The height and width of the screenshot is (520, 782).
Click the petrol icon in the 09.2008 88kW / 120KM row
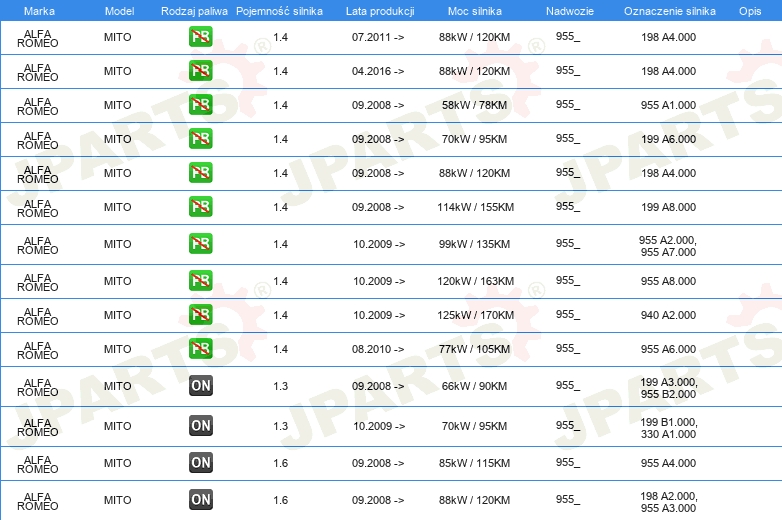pyautogui.click(x=200, y=173)
